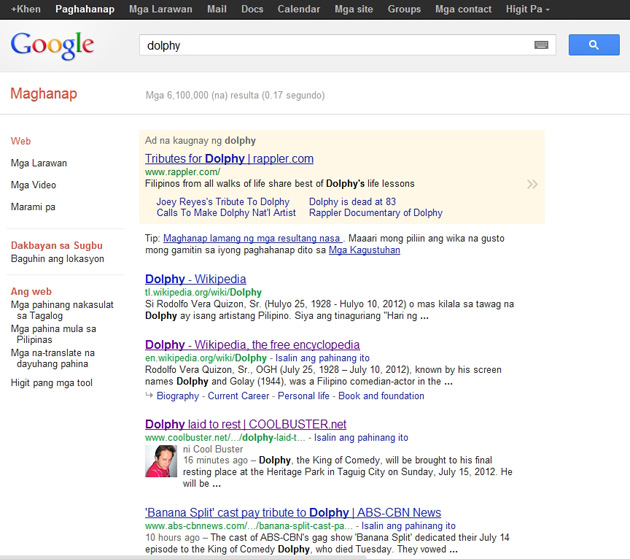Open Mail from the top bar
Viewport: 630px width, 559px height.
tap(217, 9)
